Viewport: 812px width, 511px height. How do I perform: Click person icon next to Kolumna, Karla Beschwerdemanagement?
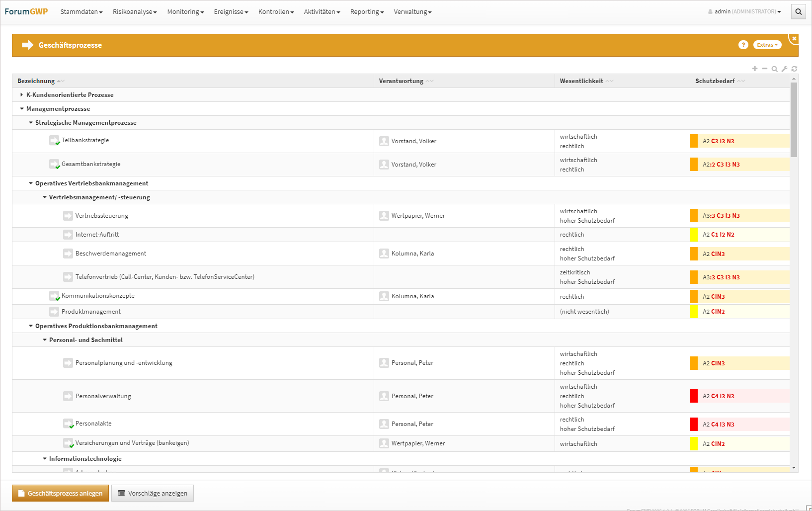tap(384, 254)
